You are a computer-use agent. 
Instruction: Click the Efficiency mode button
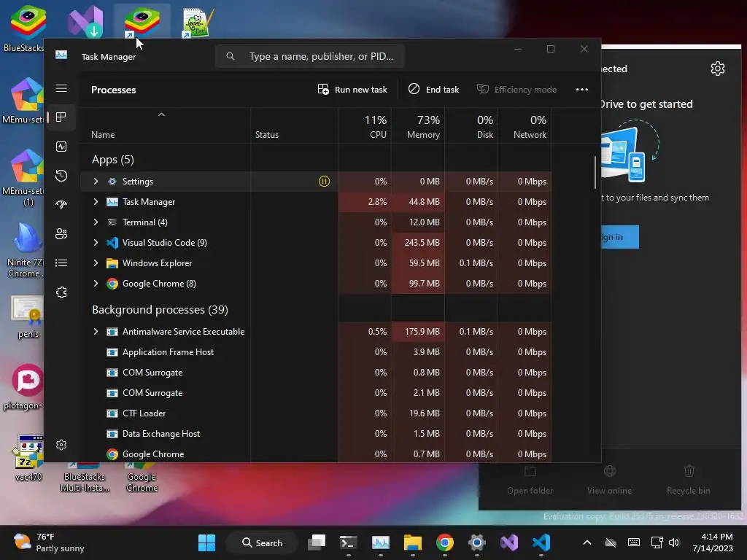517,90
